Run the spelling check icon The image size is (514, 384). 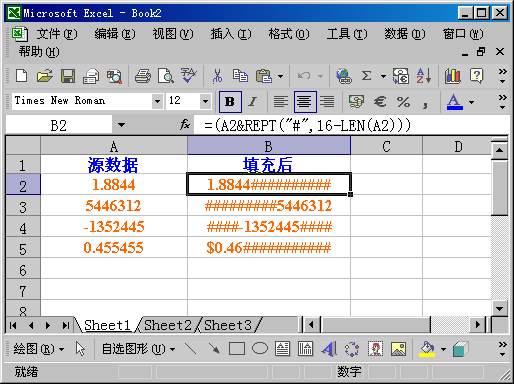coord(188,76)
